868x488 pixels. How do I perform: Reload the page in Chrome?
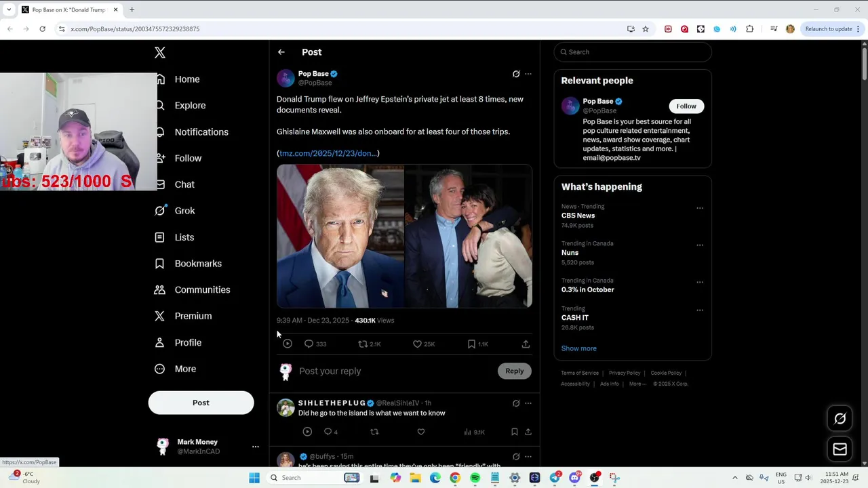coord(42,29)
